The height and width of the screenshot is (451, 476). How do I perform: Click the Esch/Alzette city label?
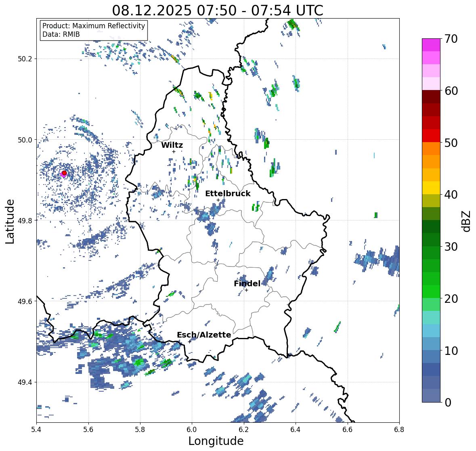coord(204,335)
